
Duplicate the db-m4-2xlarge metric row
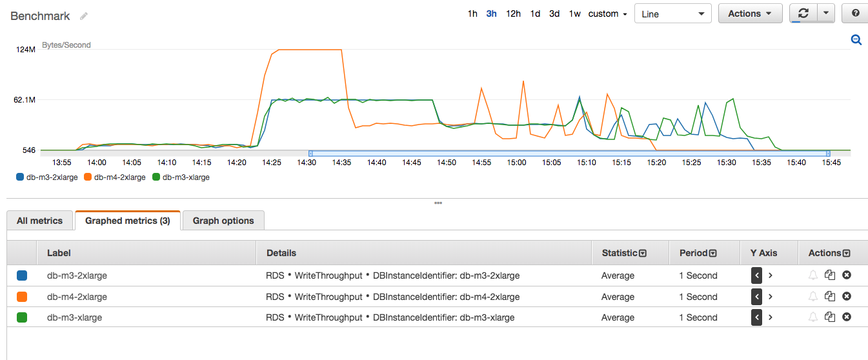[830, 297]
